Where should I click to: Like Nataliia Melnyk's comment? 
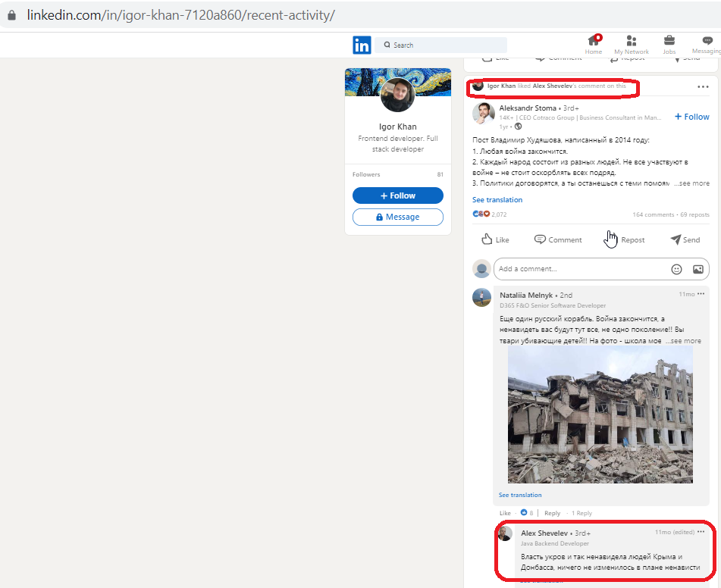pyautogui.click(x=505, y=513)
